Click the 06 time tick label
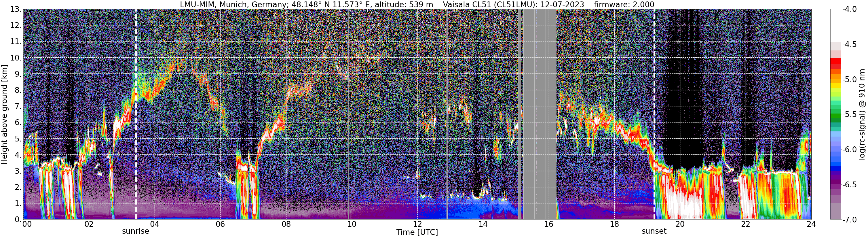The width and height of the screenshot is (868, 238). pos(220,224)
